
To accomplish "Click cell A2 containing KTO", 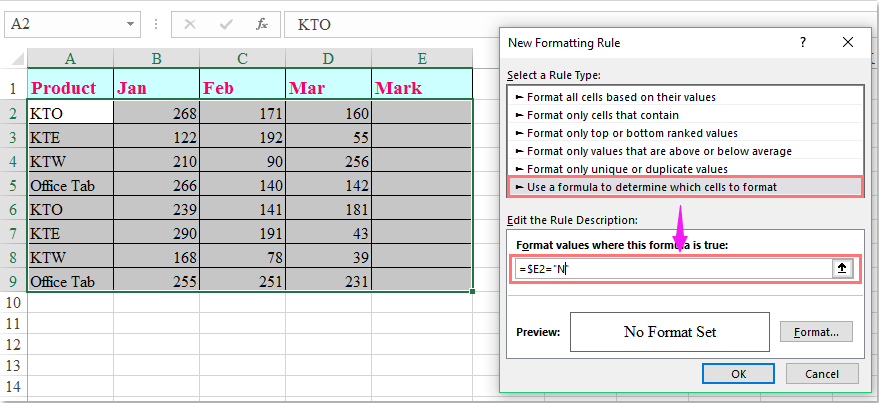I will pos(70,113).
